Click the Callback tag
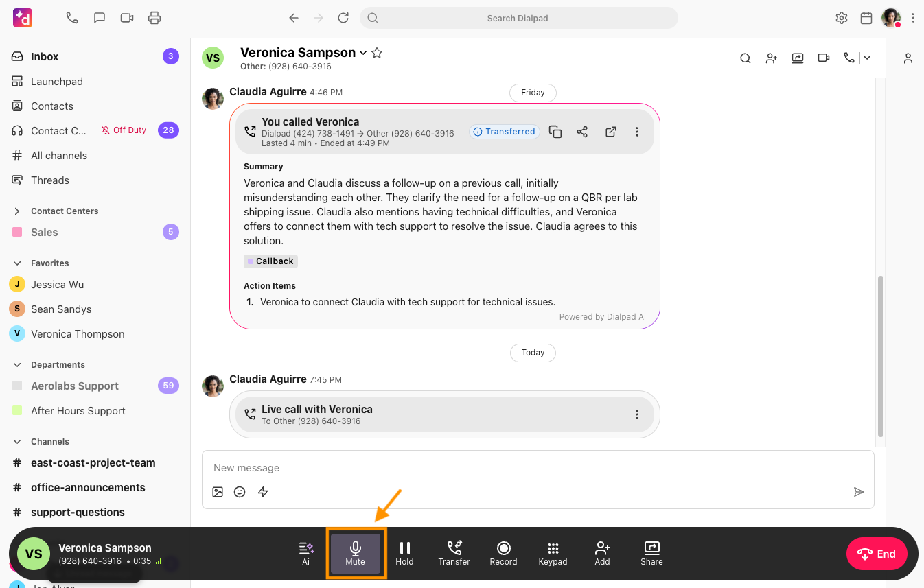The image size is (924, 588). (270, 261)
